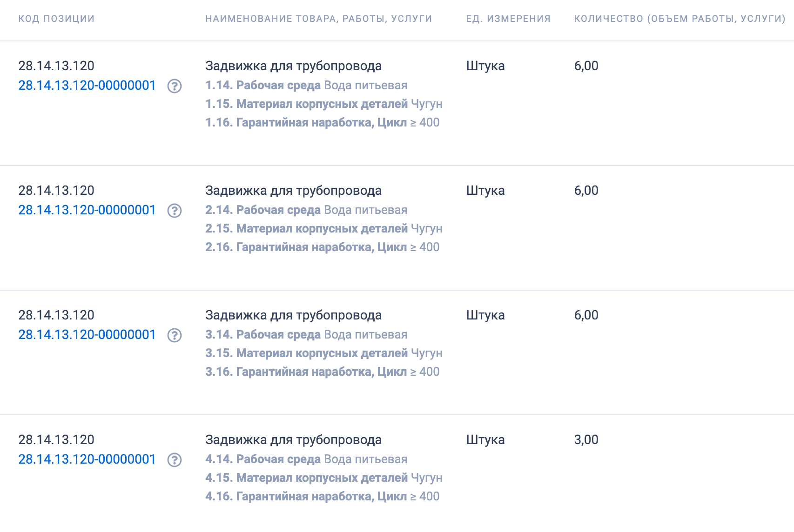This screenshot has height=532, width=794.
Task: Select the quantity 3,00 in the last row
Action: (x=587, y=439)
